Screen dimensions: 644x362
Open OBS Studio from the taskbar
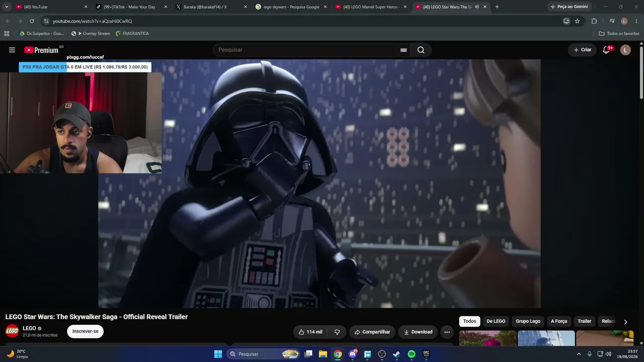click(382, 354)
